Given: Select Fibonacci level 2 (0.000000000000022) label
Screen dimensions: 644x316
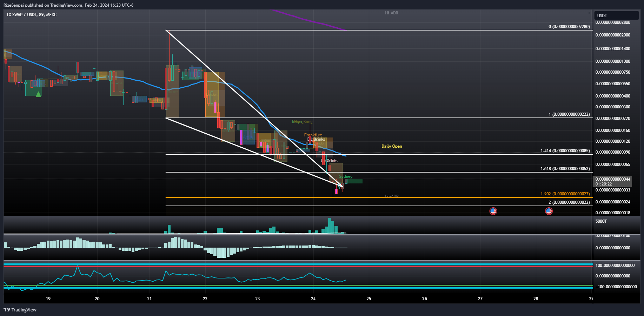Looking at the screenshot, I should [569, 202].
